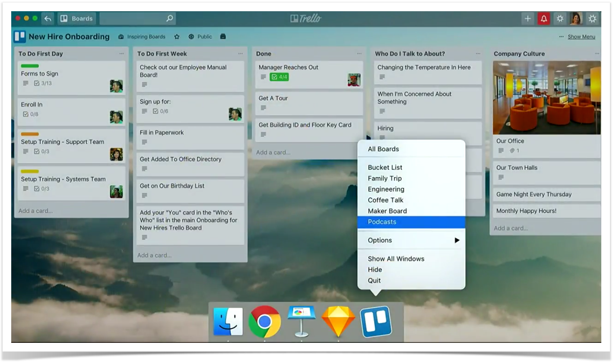Screen dimensions: 616x364
Task: Click the magnifier icon in the search box
Action: click(x=170, y=18)
